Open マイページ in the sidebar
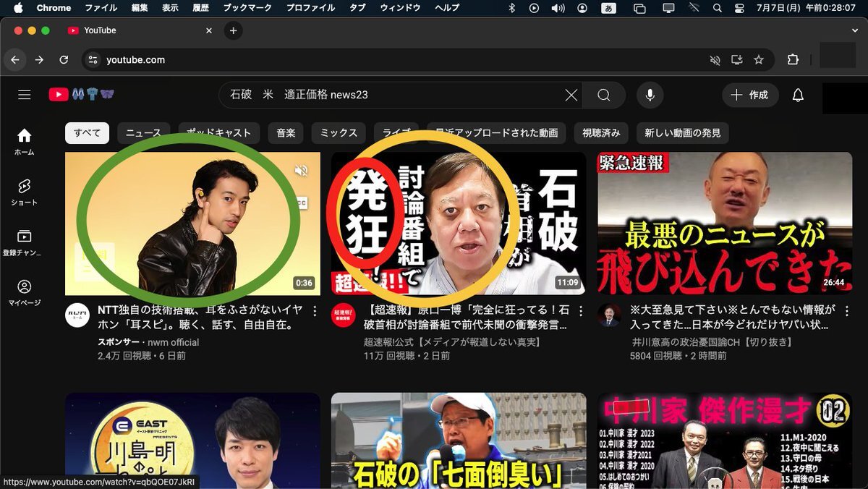Screen dimensions: 868x489 point(25,292)
